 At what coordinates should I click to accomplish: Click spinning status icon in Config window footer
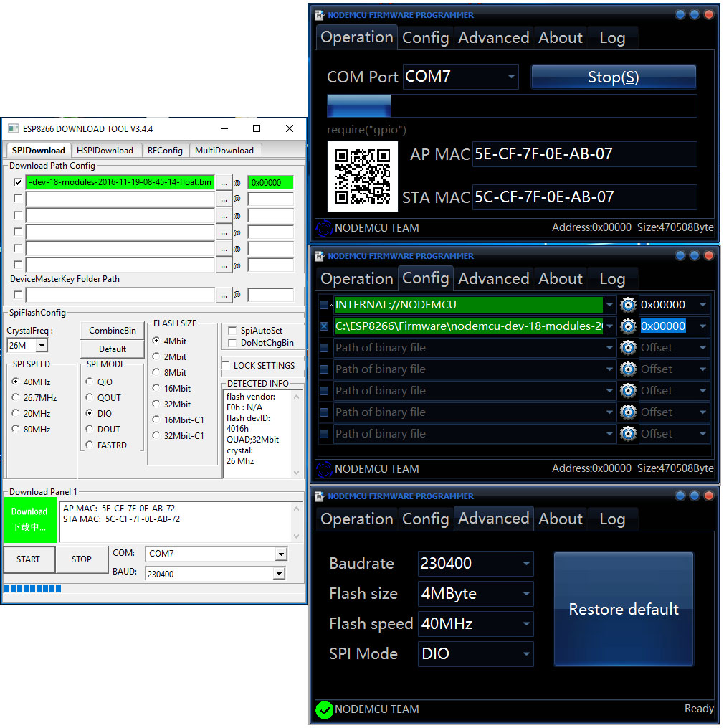click(x=325, y=469)
